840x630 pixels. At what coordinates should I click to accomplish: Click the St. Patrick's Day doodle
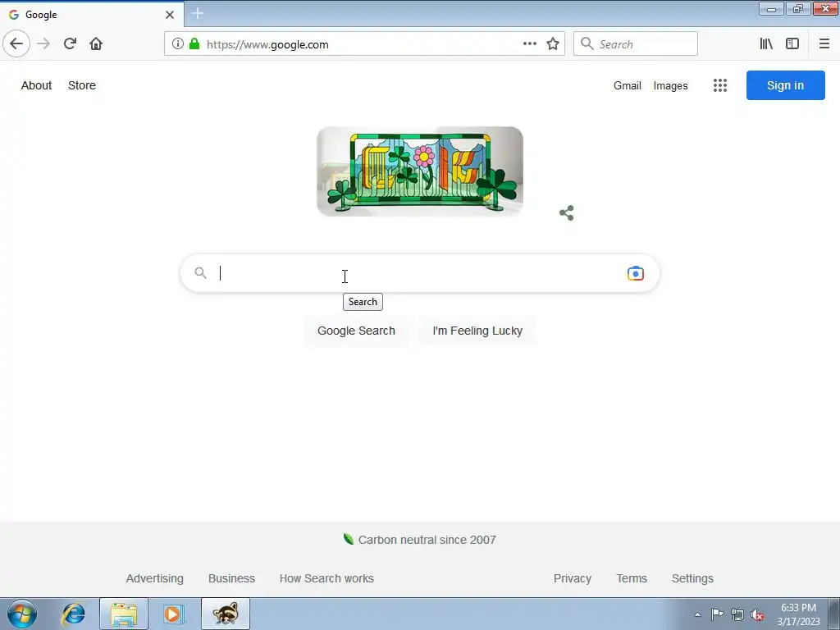point(420,171)
